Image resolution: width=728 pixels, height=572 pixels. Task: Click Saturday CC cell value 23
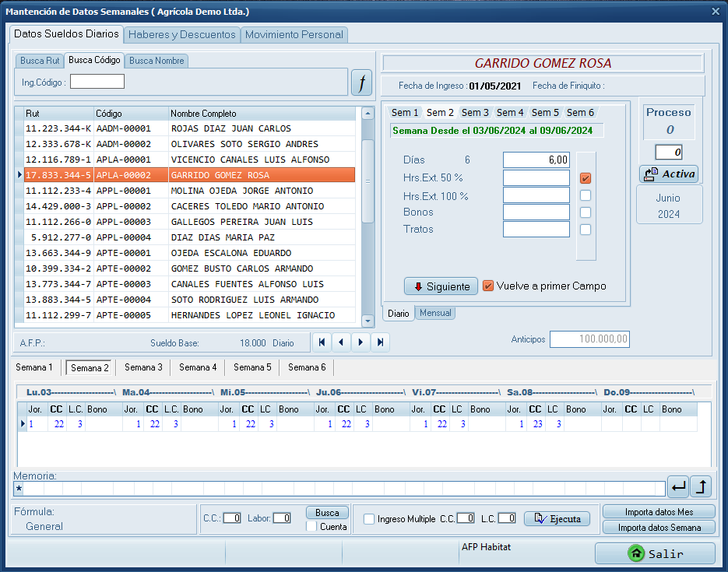(536, 424)
